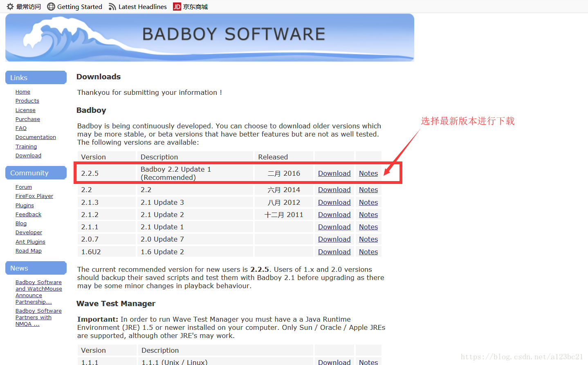Click the Released column header in Badboy table
The image size is (588, 365).
pyautogui.click(x=284, y=157)
